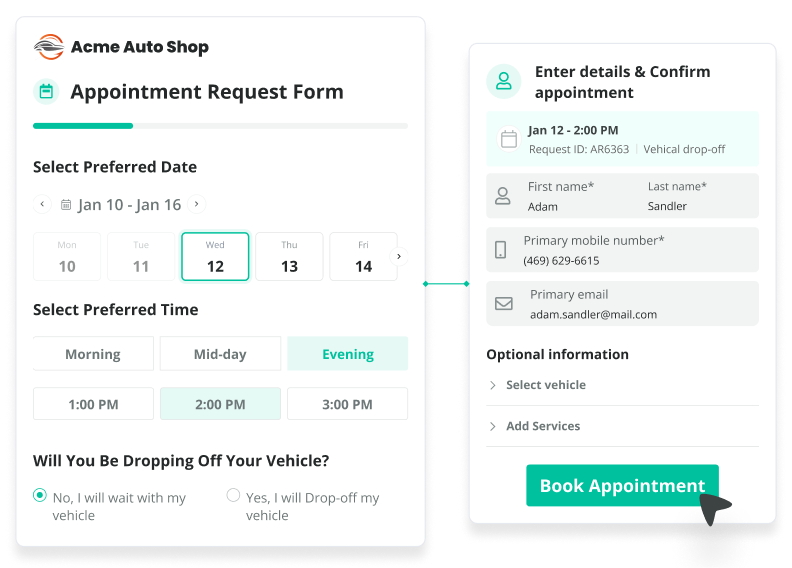Click the mobile phone icon
The height and width of the screenshot is (568, 792).
(x=501, y=250)
